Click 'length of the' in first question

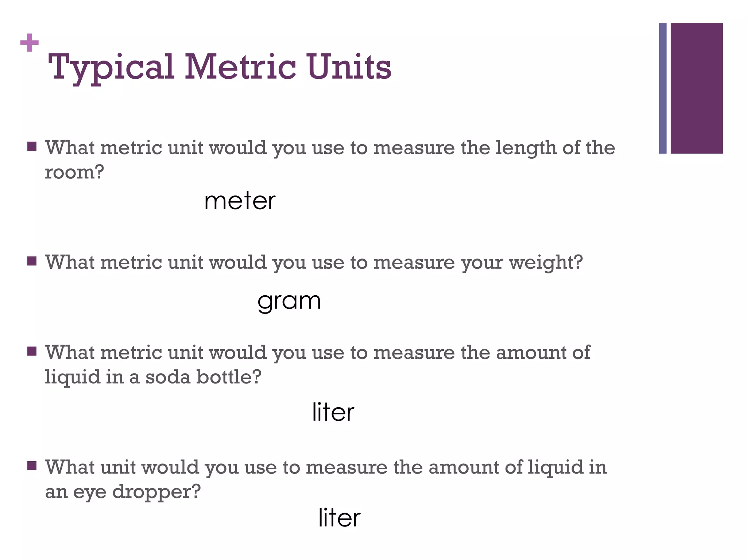pyautogui.click(x=555, y=149)
